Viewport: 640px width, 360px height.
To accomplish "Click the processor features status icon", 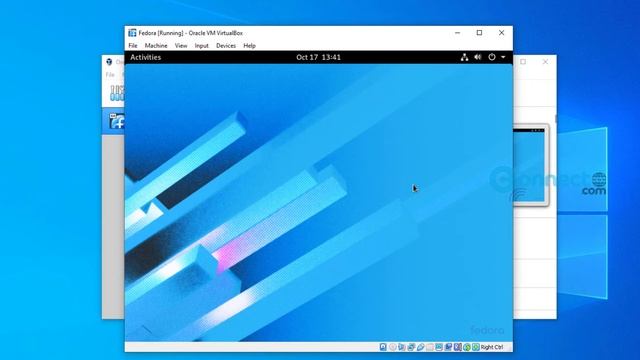I will pyautogui.click(x=458, y=347).
